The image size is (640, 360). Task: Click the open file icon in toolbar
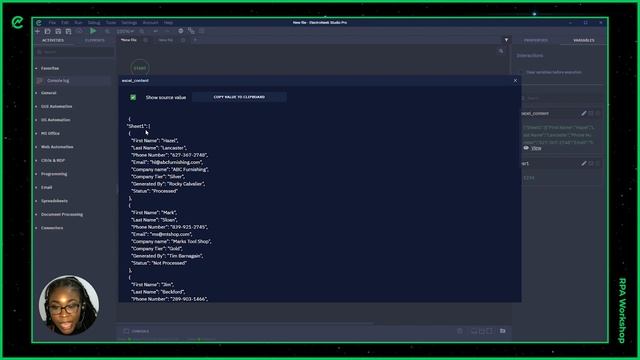point(47,31)
